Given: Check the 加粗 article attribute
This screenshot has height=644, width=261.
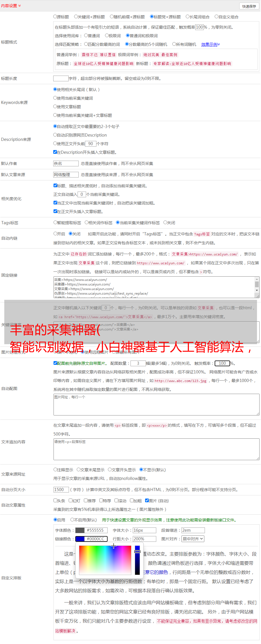Looking at the screenshot, I should (132, 501).
